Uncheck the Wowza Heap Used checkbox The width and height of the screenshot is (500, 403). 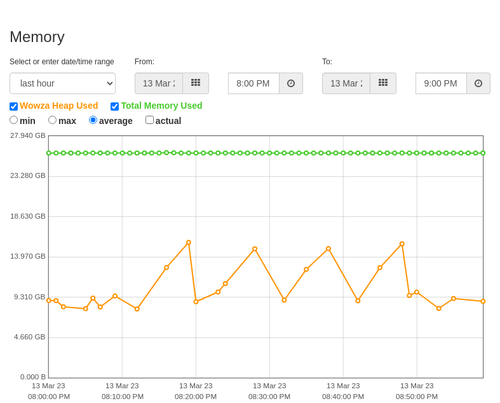(14, 106)
